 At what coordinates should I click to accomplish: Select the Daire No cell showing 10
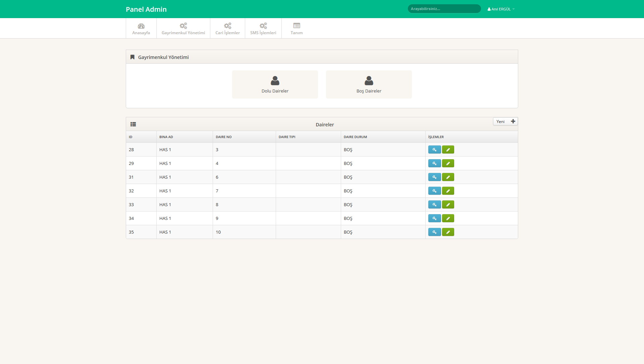pos(244,232)
